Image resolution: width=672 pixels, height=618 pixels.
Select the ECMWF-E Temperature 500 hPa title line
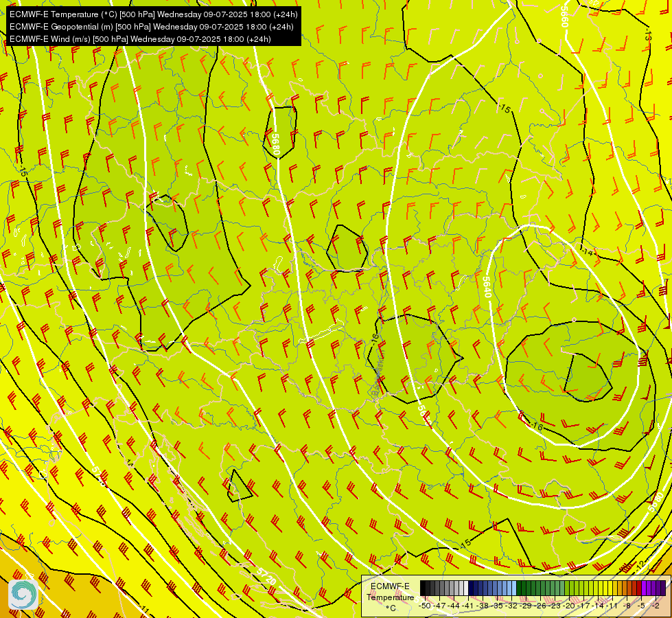coord(154,14)
